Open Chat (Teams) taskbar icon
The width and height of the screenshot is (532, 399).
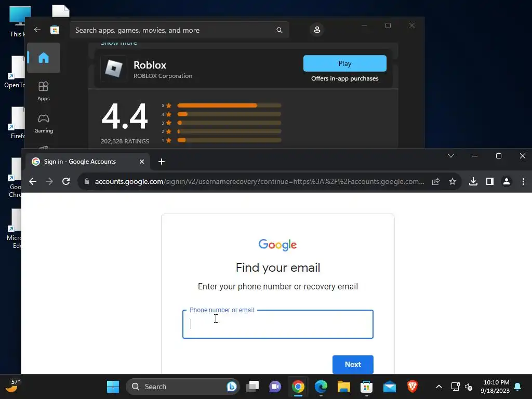pos(275,387)
